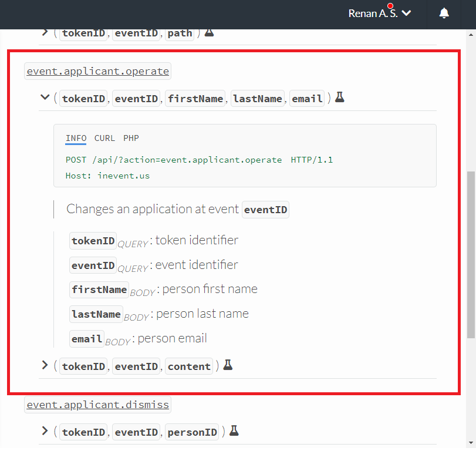Collapse the tokenID, eventID, firstName signature
Viewport: 476px width, 451px height.
coord(45,97)
